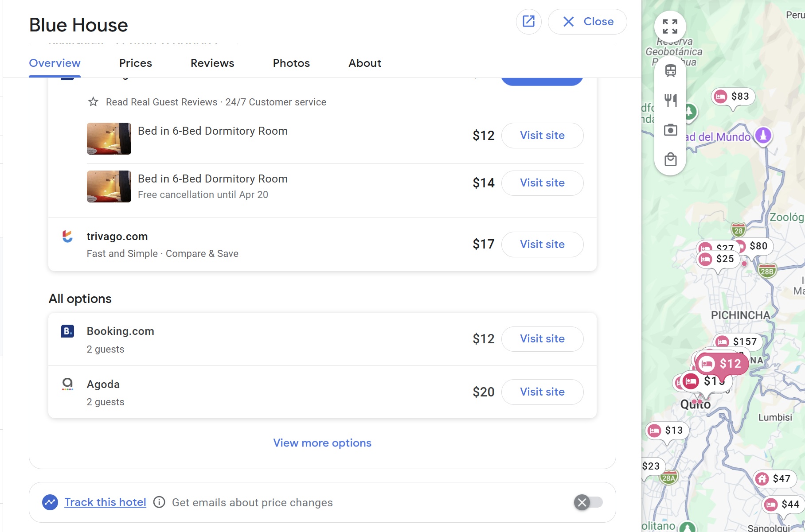Close the Blue House panel
The height and width of the screenshot is (532, 805).
[587, 21]
